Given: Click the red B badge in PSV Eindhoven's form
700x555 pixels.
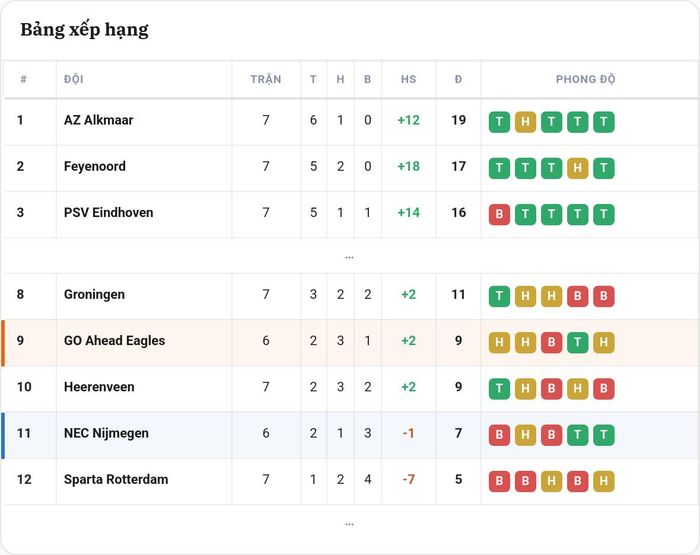Looking at the screenshot, I should pyautogui.click(x=499, y=214).
